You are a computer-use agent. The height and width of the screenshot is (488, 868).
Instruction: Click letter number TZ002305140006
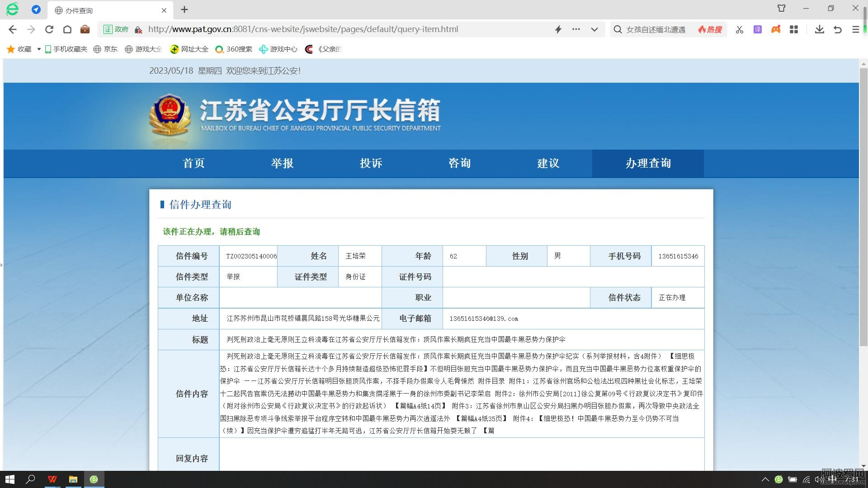point(251,256)
